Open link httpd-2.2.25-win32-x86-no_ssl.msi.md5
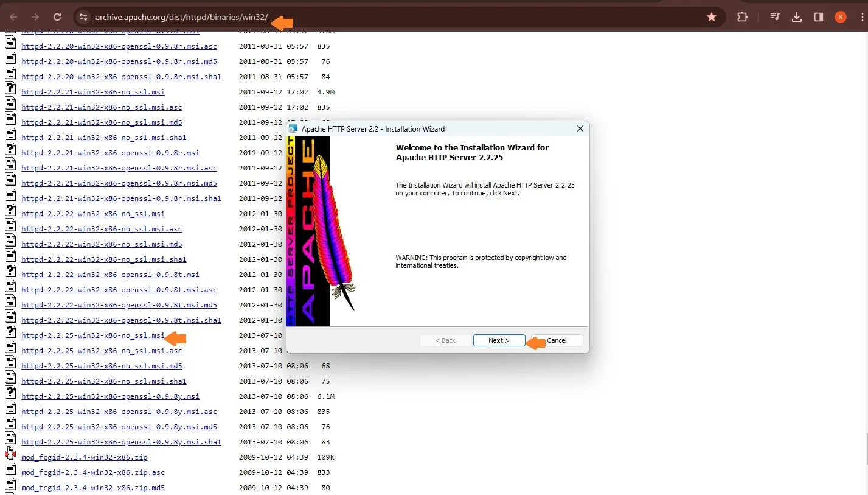Viewport: 868px width, 495px height. point(102,366)
